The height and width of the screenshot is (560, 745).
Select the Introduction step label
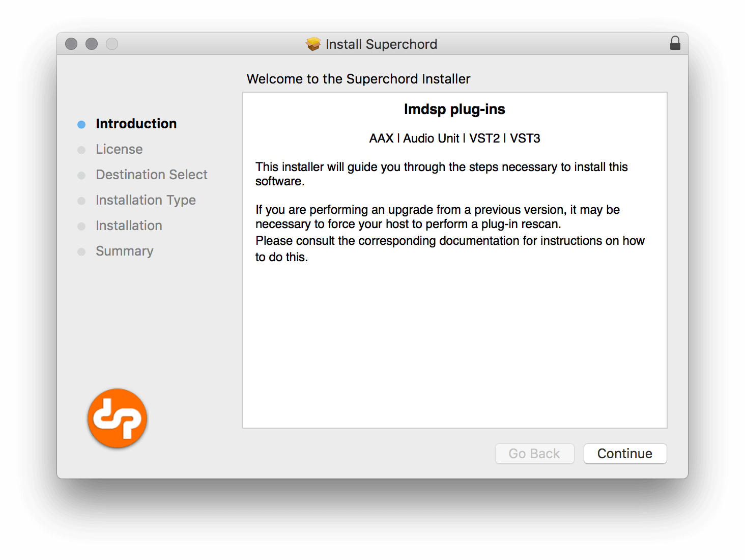click(136, 124)
